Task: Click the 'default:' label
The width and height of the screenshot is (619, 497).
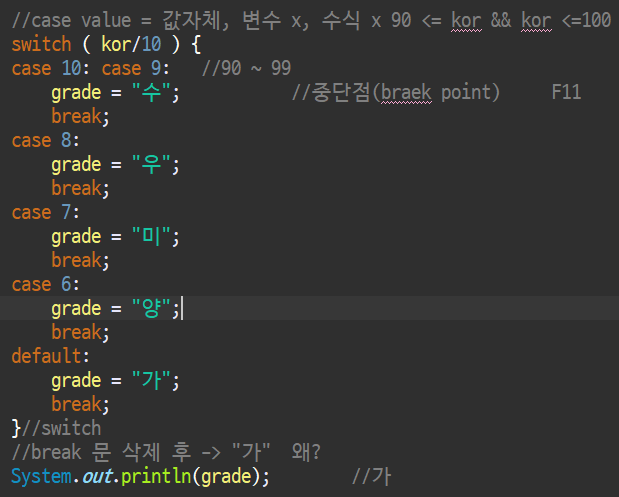Action: coord(51,356)
